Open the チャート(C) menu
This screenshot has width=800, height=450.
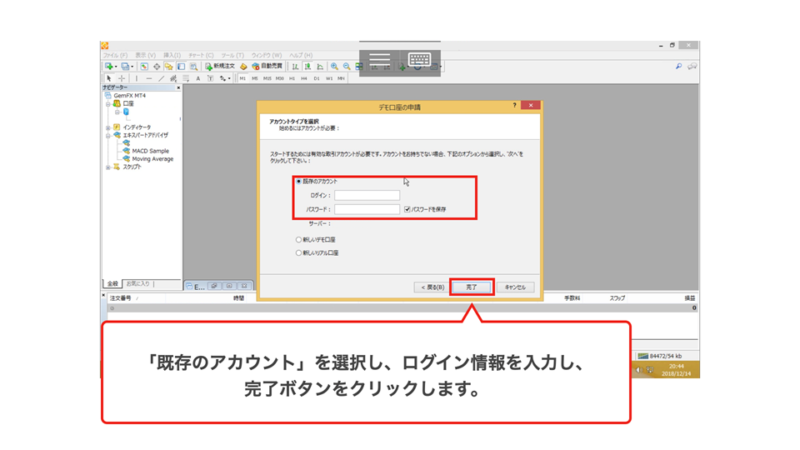click(201, 55)
